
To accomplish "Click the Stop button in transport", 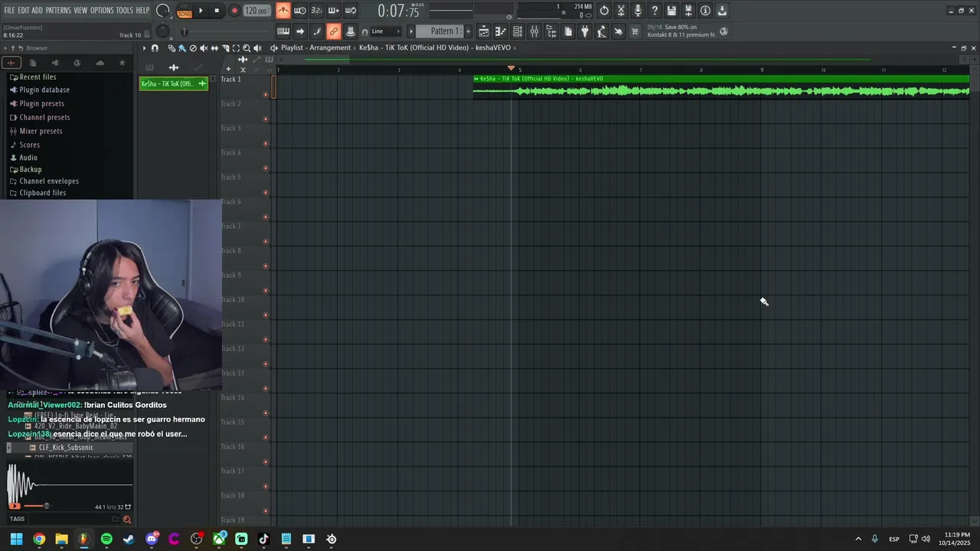I will [217, 11].
